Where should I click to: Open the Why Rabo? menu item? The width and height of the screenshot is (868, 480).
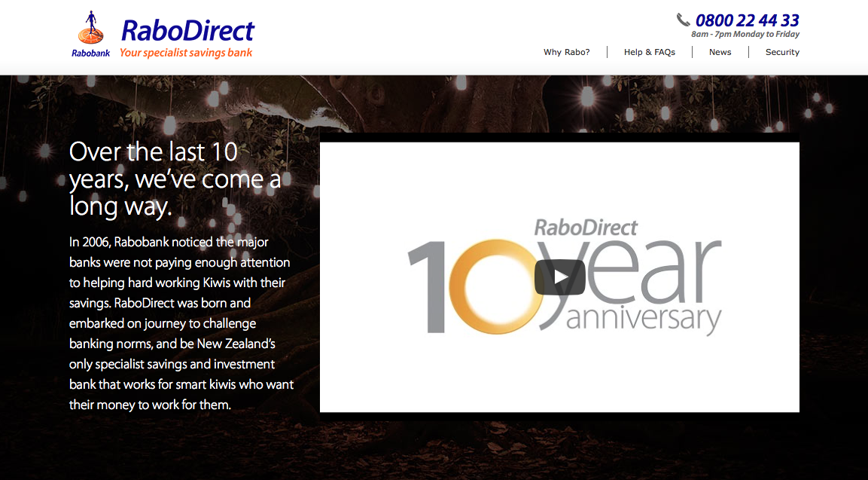[566, 52]
